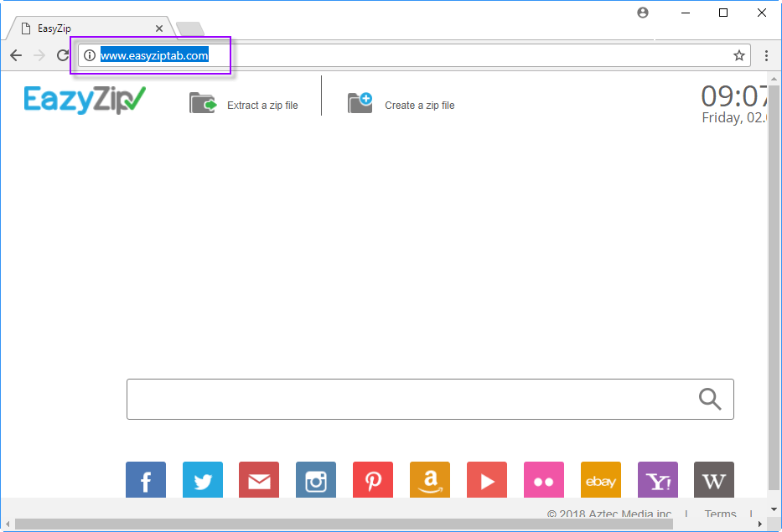
Task: Click the vertical scrollbar thumb
Action: click(774, 287)
